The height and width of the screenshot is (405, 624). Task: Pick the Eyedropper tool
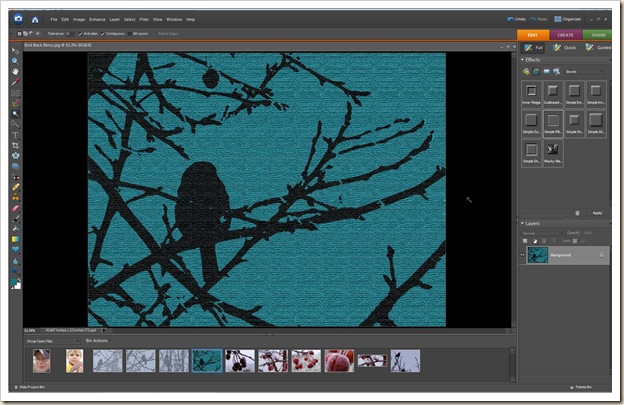16,82
